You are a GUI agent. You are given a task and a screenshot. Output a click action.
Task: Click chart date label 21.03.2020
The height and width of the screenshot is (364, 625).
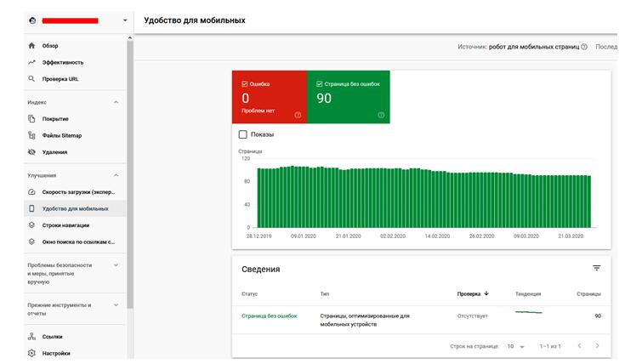coord(571,236)
